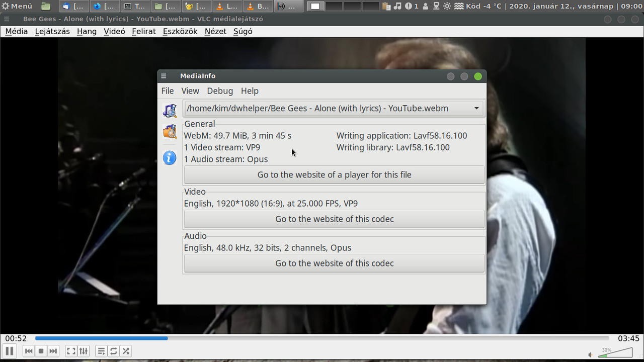Select the WebM: 49.7 MiB text line
Viewport: 644px width, 362px height.
click(x=237, y=136)
